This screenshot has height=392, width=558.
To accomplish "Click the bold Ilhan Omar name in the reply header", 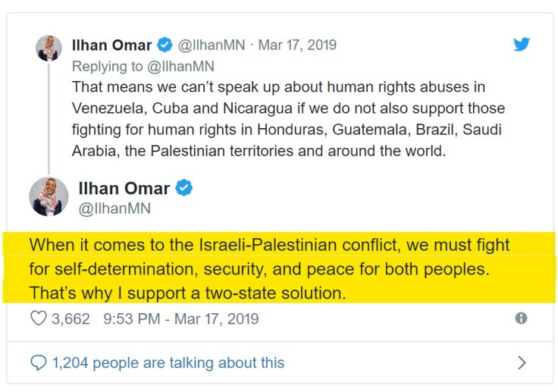I will (x=111, y=45).
